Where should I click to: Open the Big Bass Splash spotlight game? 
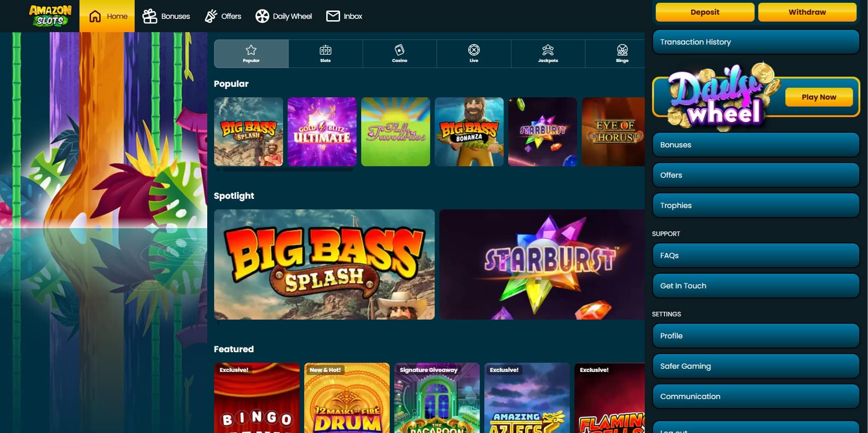[323, 264]
